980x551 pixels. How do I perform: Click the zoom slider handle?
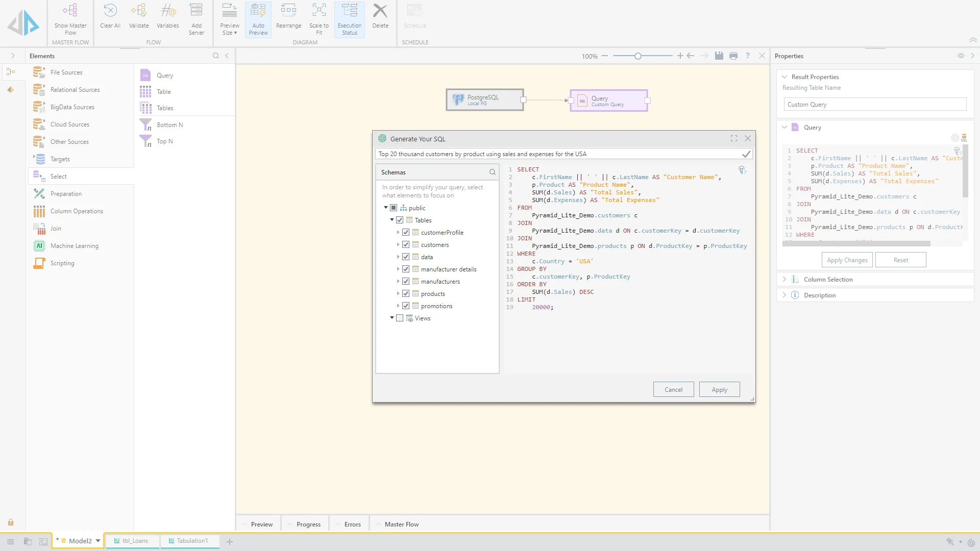638,56
